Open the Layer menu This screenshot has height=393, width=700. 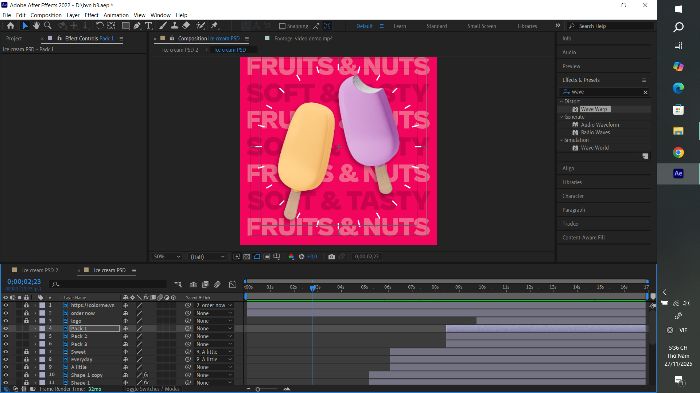pyautogui.click(x=73, y=15)
